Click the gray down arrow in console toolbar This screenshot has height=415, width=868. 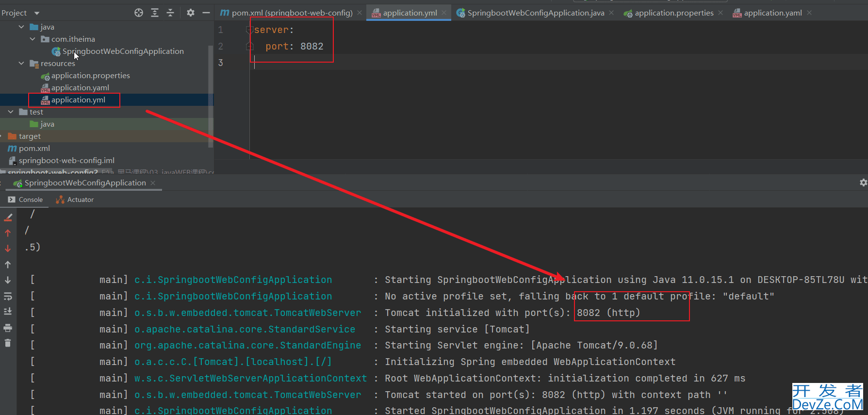coord(8,280)
